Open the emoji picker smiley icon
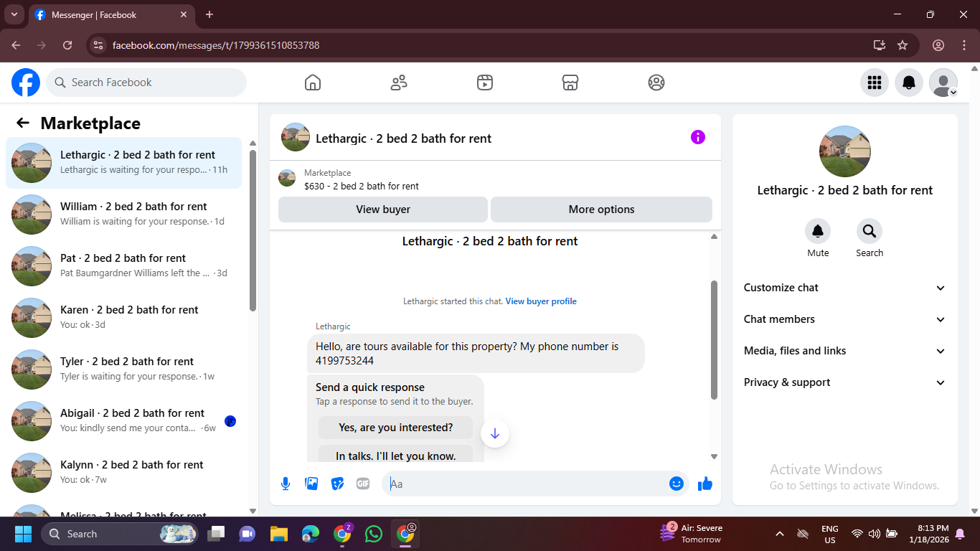The height and width of the screenshot is (551, 980). coord(676,484)
